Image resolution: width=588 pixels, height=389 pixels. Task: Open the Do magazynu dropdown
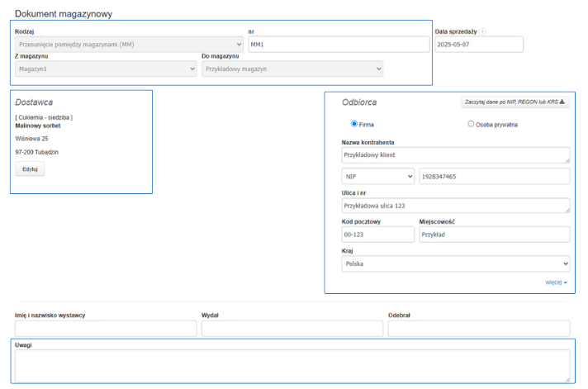[x=292, y=69]
